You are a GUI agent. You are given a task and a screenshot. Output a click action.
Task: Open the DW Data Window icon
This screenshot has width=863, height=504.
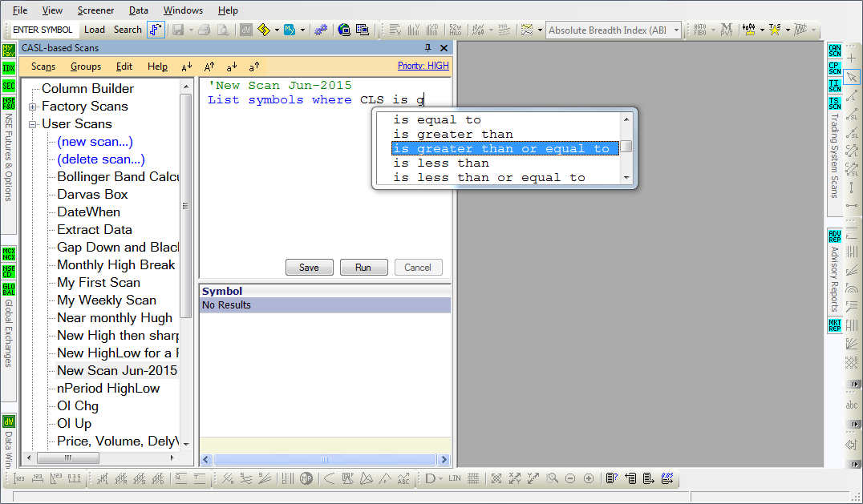point(8,421)
